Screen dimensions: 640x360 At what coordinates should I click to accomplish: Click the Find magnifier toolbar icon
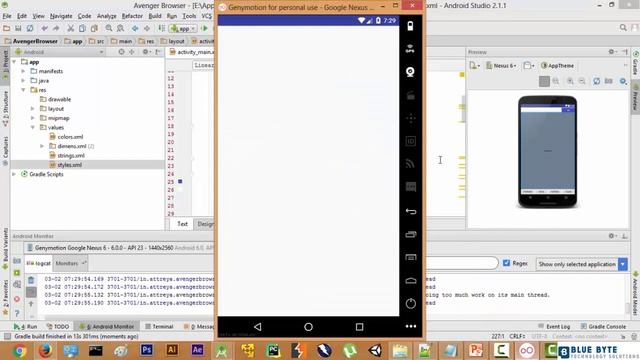click(x=109, y=28)
